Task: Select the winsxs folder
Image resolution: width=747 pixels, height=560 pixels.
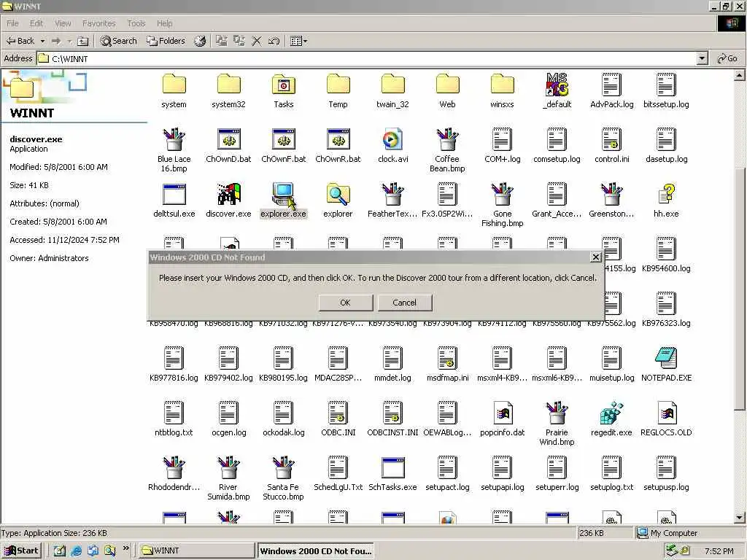Action: click(x=502, y=91)
